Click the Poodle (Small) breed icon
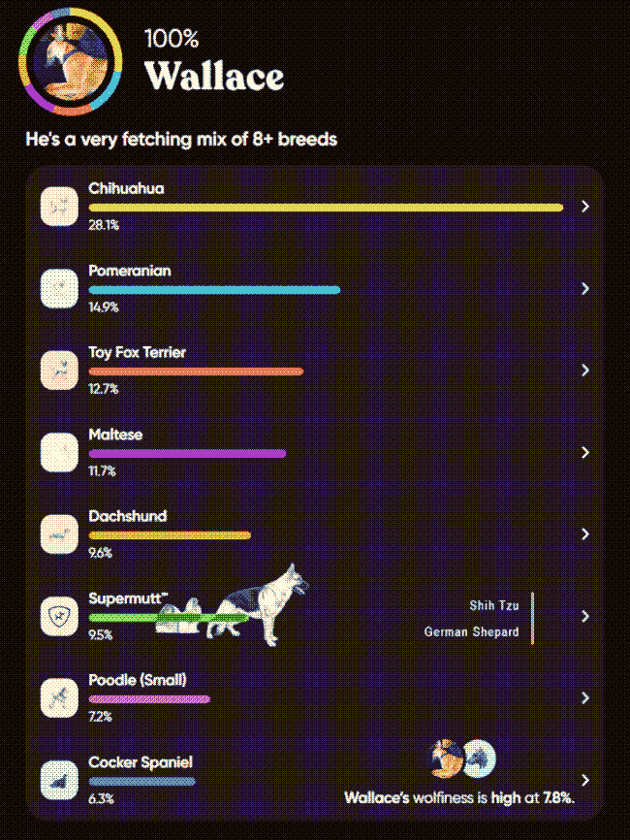 coord(59,697)
